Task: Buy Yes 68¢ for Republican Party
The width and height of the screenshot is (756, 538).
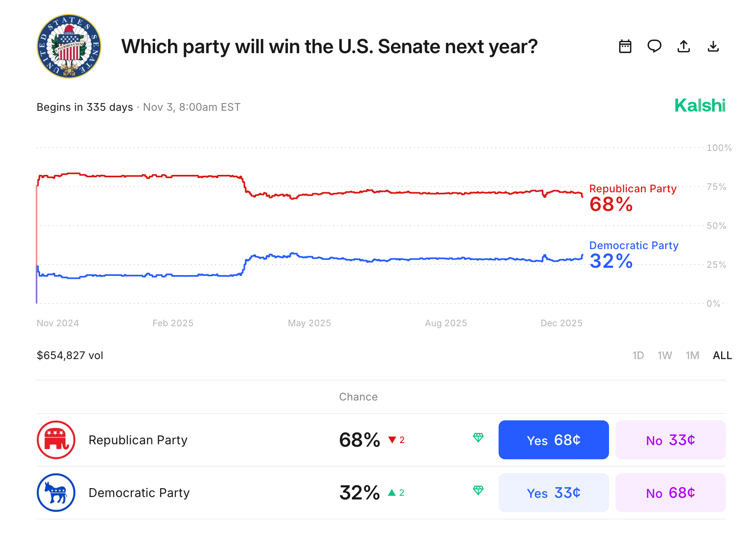Action: pos(553,440)
